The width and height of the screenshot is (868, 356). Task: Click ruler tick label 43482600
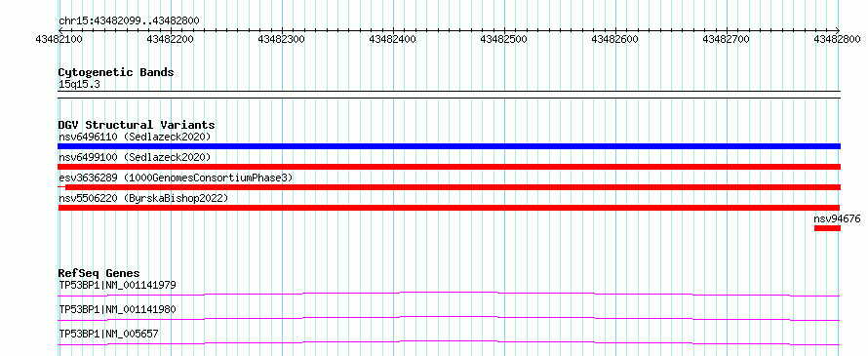[615, 39]
